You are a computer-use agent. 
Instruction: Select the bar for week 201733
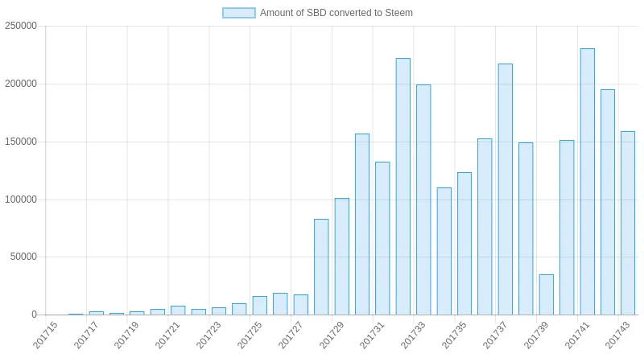coord(423,200)
